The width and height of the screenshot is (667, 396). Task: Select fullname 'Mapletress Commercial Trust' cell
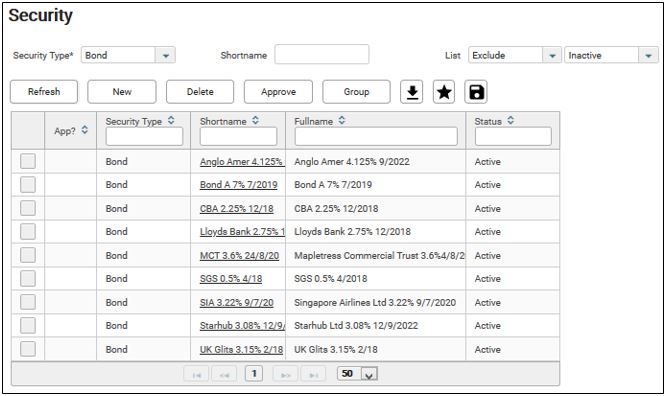coord(376,255)
